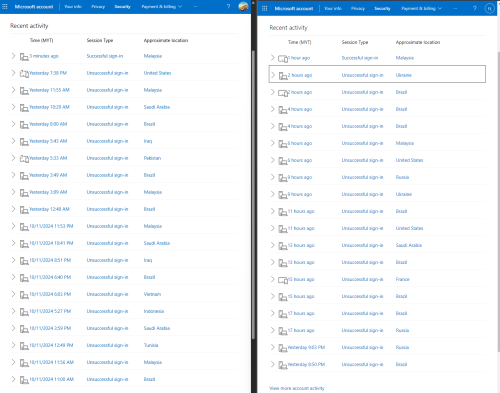This screenshot has height=393, width=500.
Task: Click 'Successful sign-in' for '1 hour ago' row
Action: 360,58
